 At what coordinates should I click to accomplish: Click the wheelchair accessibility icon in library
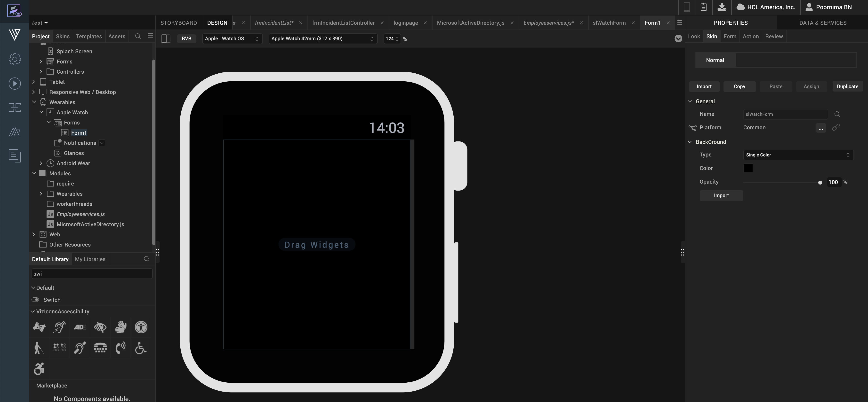click(x=141, y=348)
